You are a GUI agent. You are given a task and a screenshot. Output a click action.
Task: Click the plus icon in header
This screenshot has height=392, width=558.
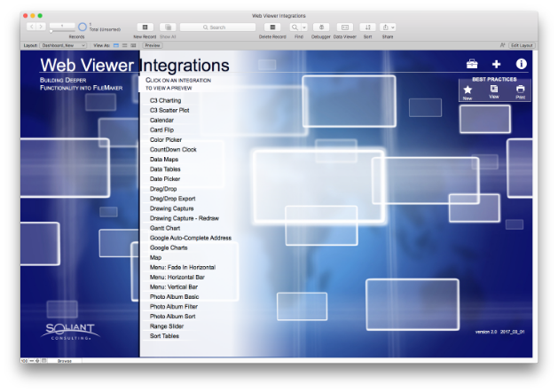[x=497, y=64]
